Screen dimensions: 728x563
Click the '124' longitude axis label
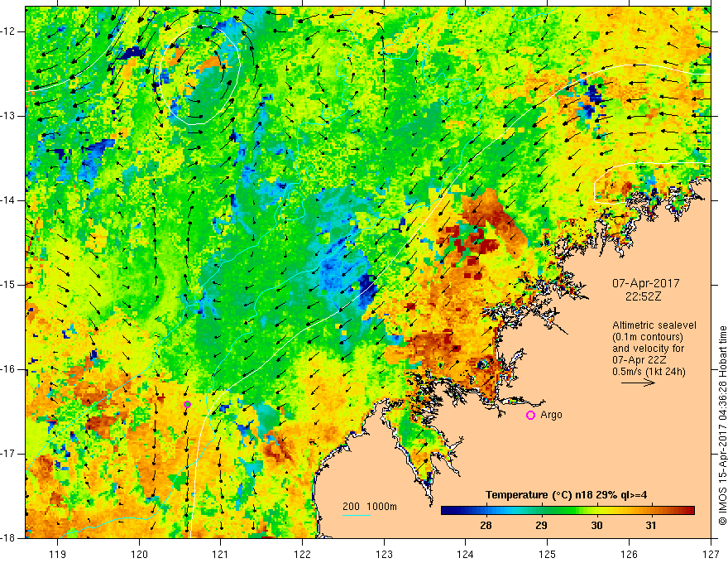[466, 554]
